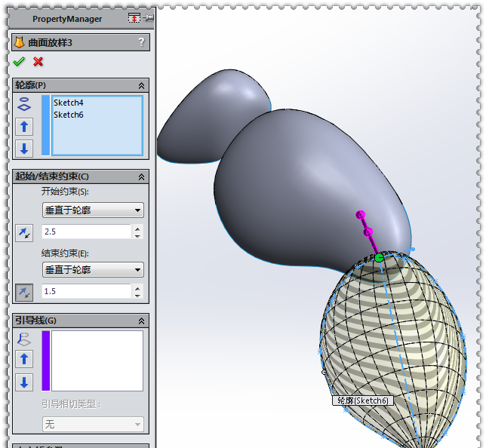Screen dimensions: 486x448
Task: Toggle end constraint tangent direction reverse button
Action: coord(24,292)
